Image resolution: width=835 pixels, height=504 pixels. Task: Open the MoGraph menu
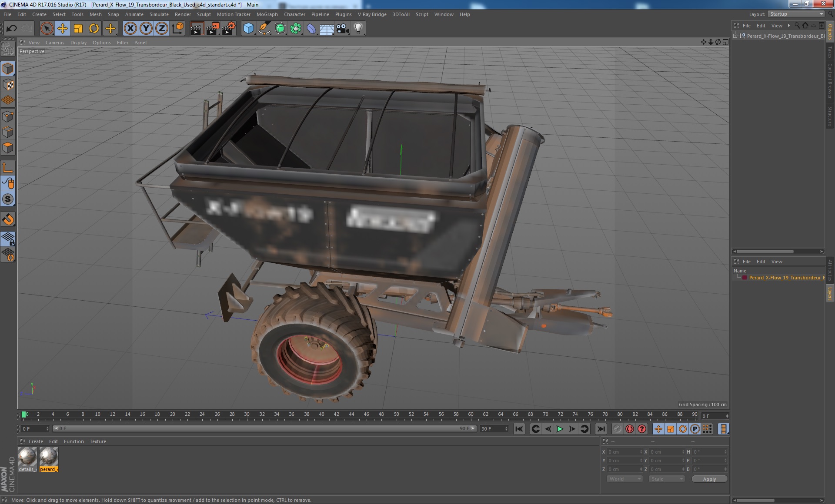click(x=267, y=14)
